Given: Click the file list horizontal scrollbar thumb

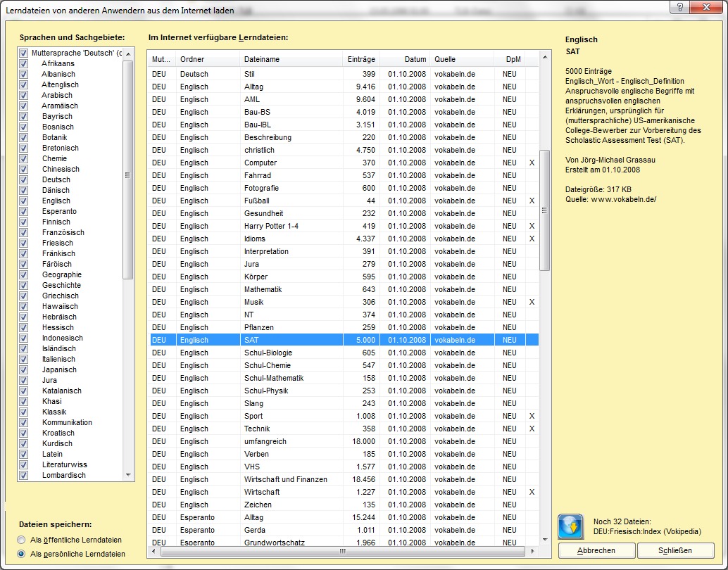Looking at the screenshot, I should click(343, 552).
